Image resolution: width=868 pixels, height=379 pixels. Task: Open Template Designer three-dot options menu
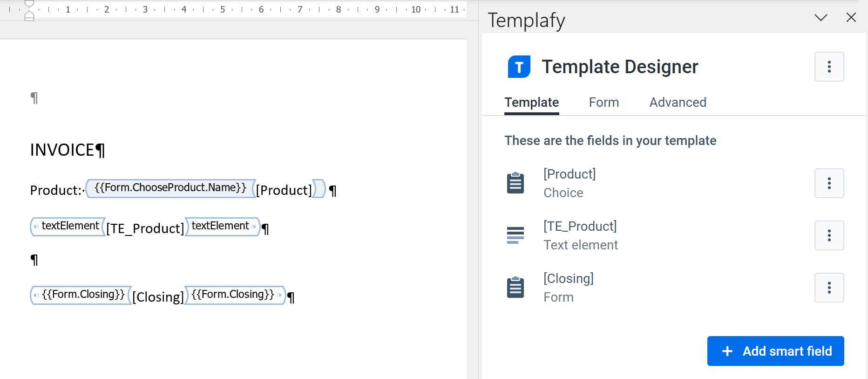(829, 67)
